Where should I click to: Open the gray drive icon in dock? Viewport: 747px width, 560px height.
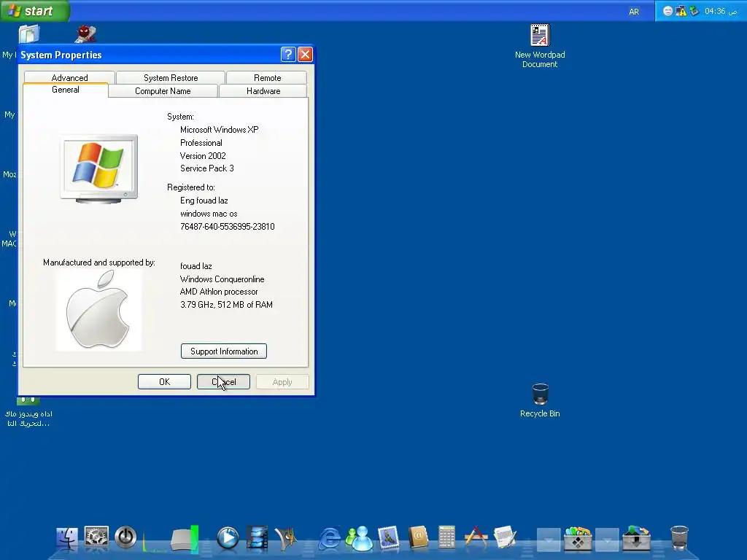[185, 540]
